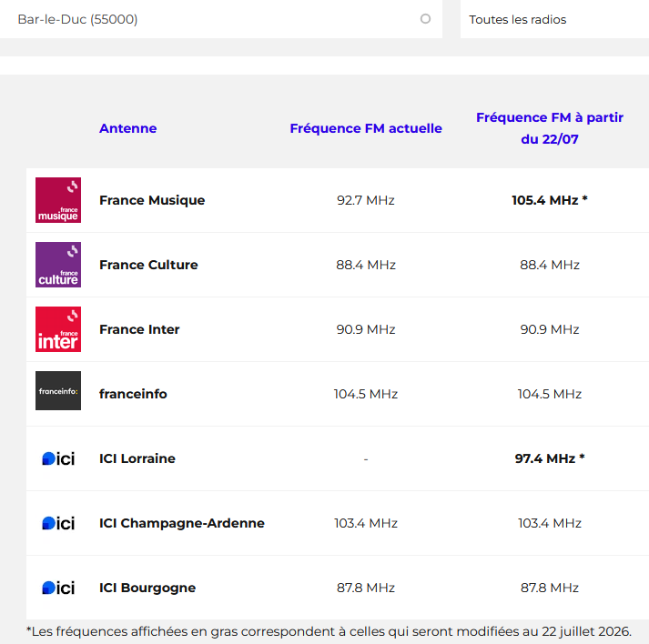The height and width of the screenshot is (644, 649).
Task: Click the Fréquence FM à partir du 22/07 header
Action: tap(550, 128)
